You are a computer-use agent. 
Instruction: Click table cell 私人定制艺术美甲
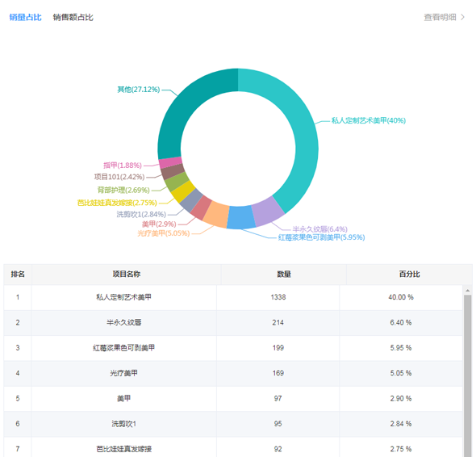124,297
